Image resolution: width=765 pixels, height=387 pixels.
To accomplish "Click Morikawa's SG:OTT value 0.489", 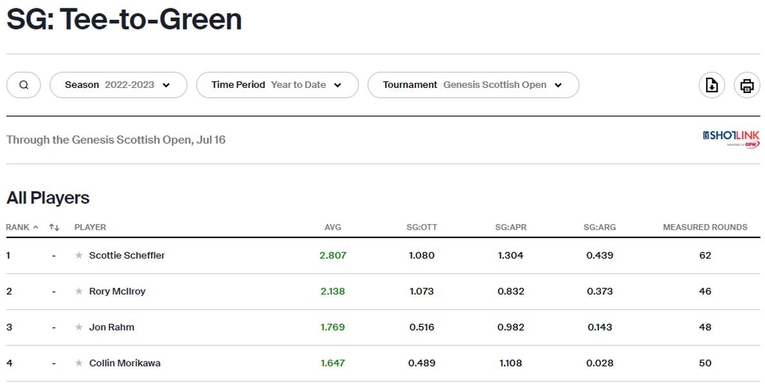I will [422, 363].
